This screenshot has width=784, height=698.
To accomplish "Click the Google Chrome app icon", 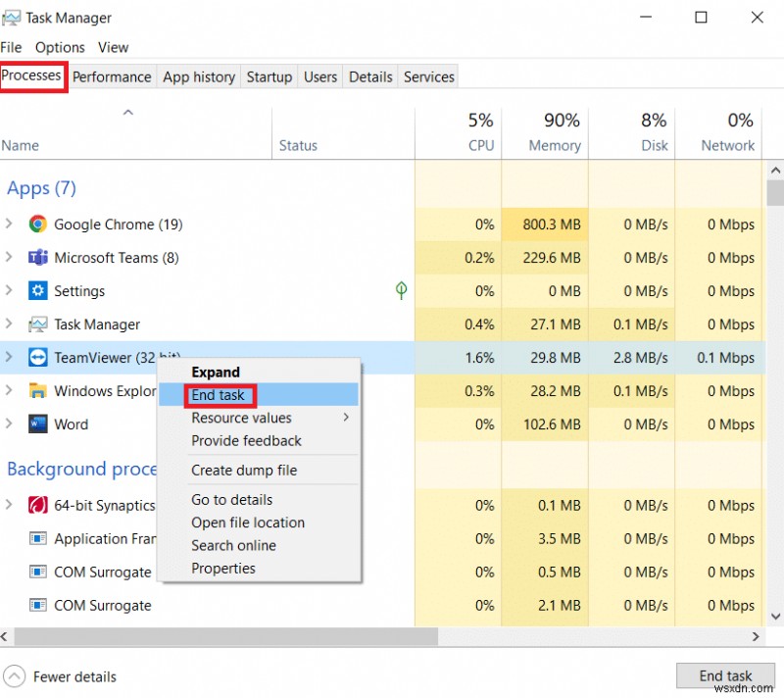I will [x=36, y=224].
